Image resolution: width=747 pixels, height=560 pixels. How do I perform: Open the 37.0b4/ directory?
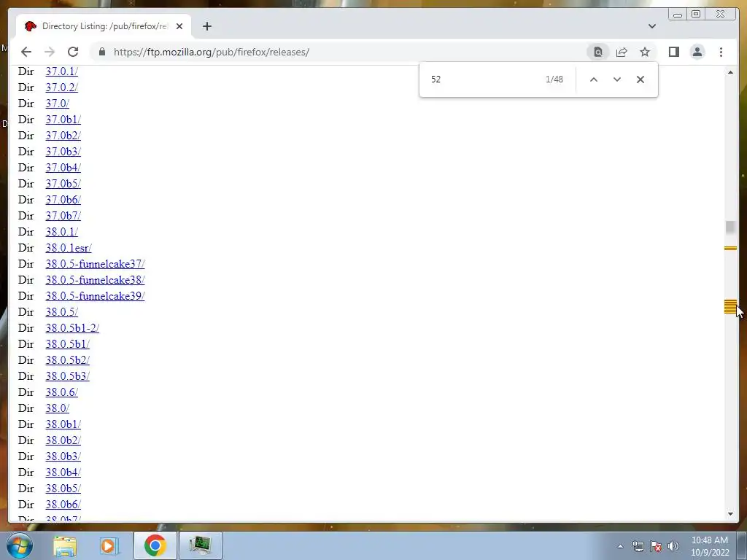pos(63,168)
